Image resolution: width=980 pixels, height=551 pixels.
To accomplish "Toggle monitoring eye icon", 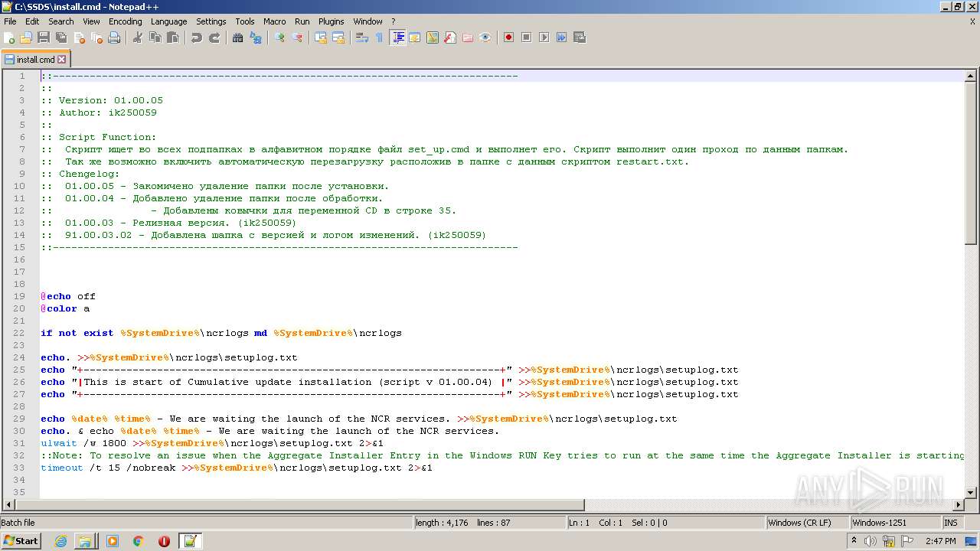I will click(485, 37).
